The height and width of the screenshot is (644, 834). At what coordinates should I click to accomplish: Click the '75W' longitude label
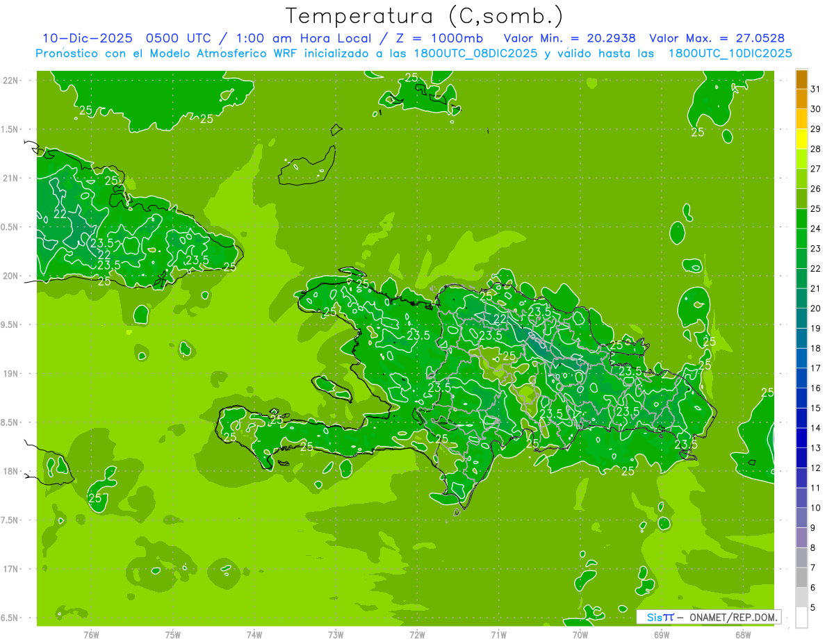coord(173,634)
